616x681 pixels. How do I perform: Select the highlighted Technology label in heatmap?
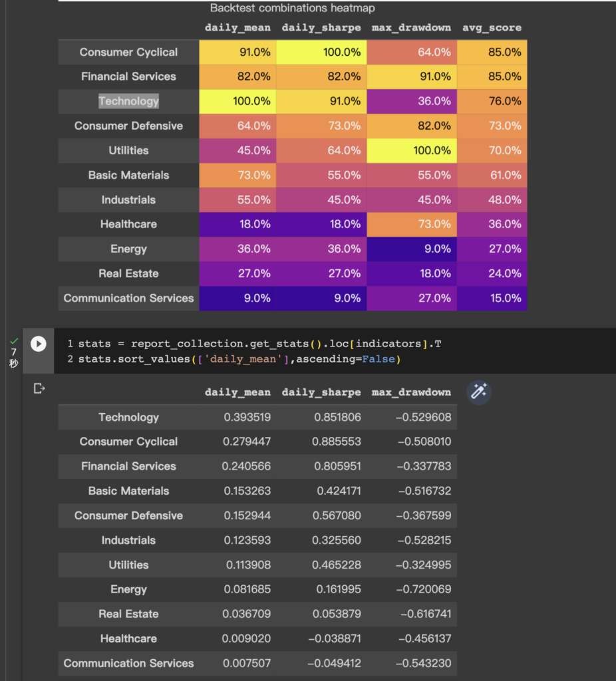128,101
